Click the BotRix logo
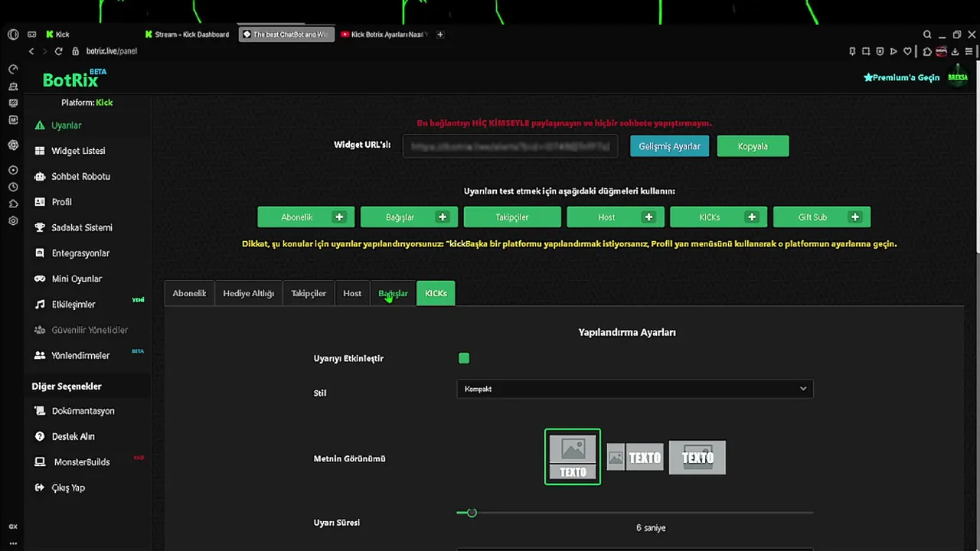The image size is (980, 551). (x=74, y=79)
